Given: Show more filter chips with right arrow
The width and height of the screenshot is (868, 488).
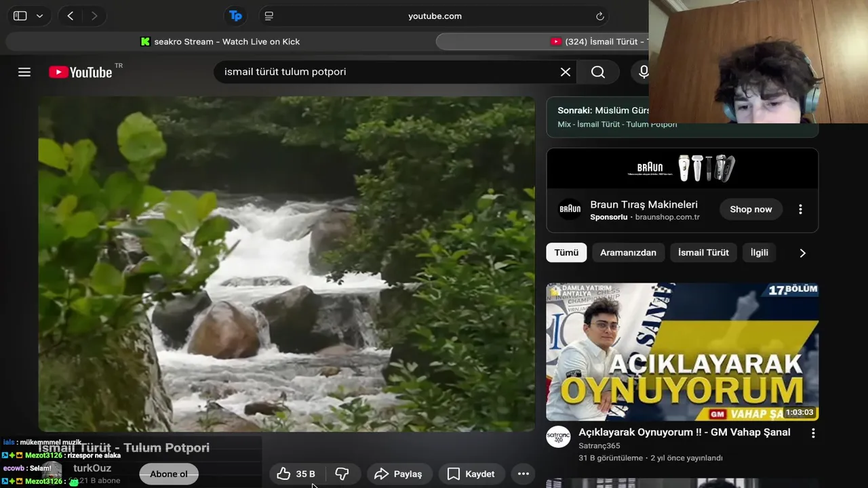Looking at the screenshot, I should (802, 253).
